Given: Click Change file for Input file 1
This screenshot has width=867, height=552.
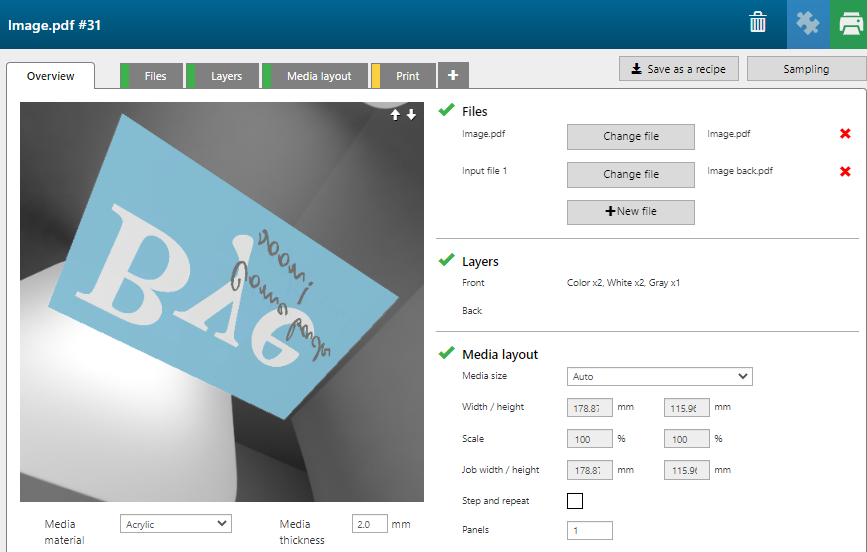Looking at the screenshot, I should point(630,174).
